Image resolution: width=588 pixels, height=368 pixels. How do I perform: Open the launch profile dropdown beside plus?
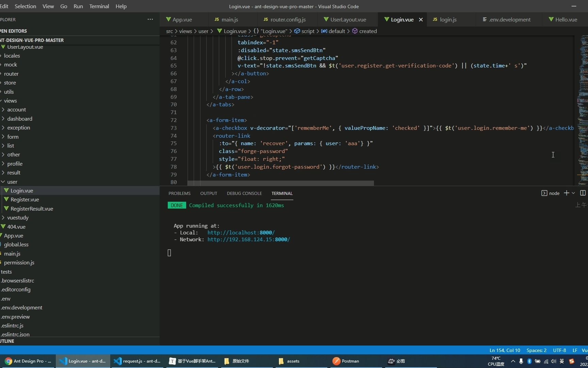(x=573, y=193)
